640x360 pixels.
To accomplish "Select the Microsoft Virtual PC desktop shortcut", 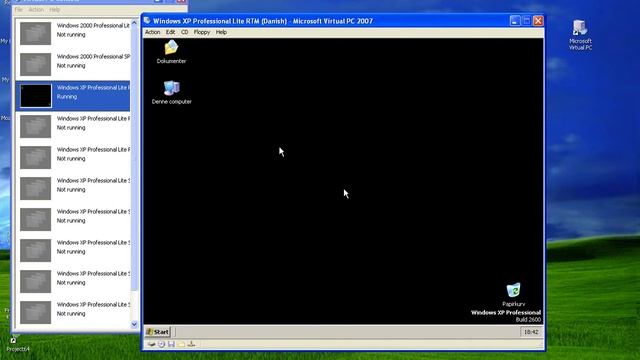I will click(x=580, y=35).
